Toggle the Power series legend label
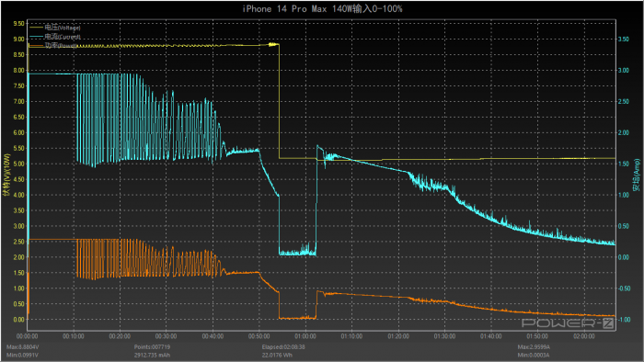This screenshot has height=362, width=644. click(61, 46)
